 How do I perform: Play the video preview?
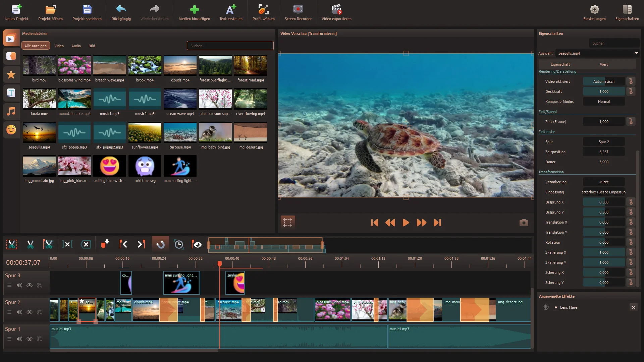[406, 223]
